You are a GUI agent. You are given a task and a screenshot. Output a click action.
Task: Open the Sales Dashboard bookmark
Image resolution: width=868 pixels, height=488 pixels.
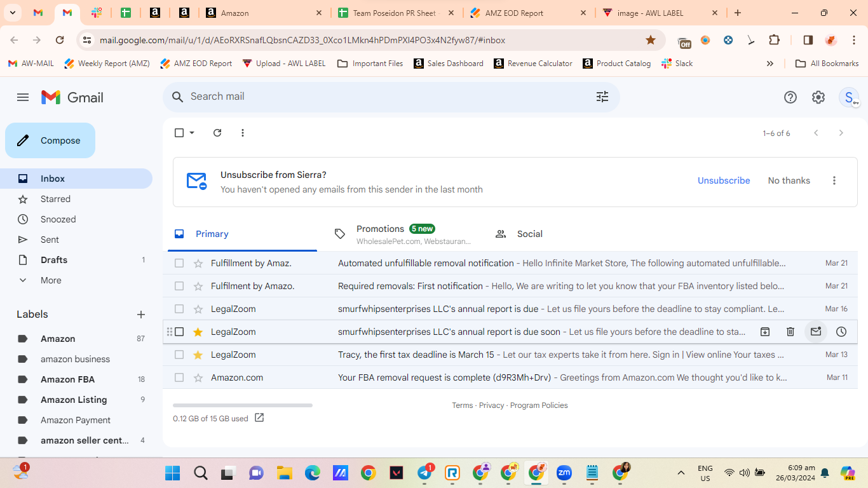click(x=449, y=64)
